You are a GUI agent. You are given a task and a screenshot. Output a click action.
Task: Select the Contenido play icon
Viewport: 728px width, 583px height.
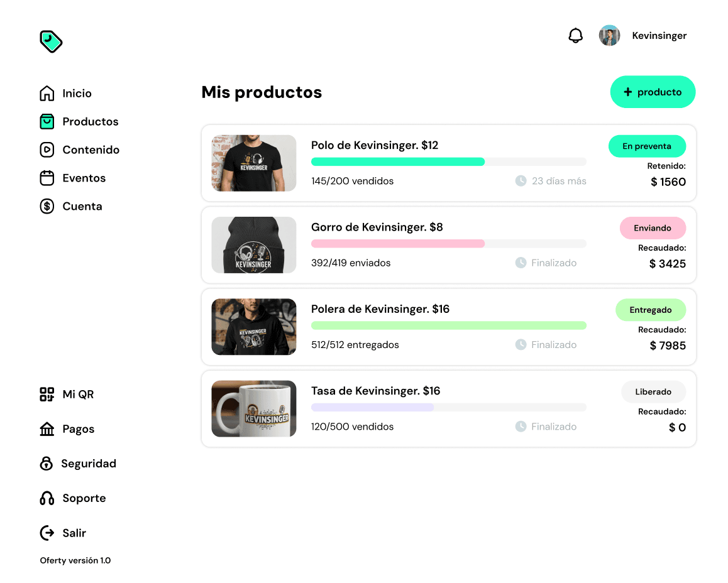click(47, 150)
